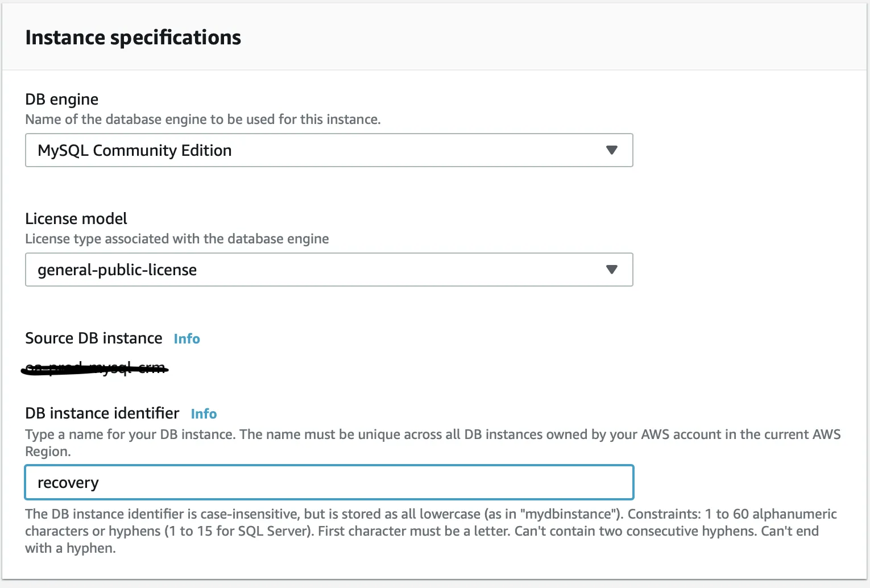Click the License model field label
This screenshot has width=870, height=588.
76,219
